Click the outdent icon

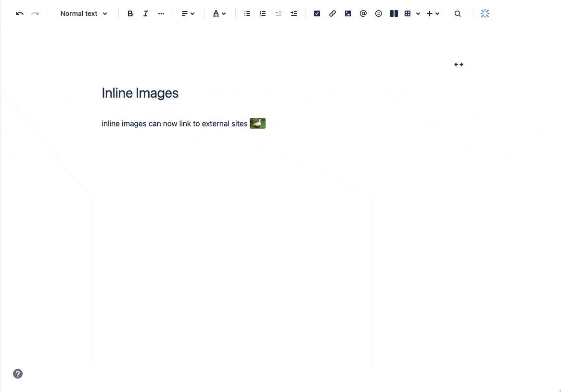(279, 13)
